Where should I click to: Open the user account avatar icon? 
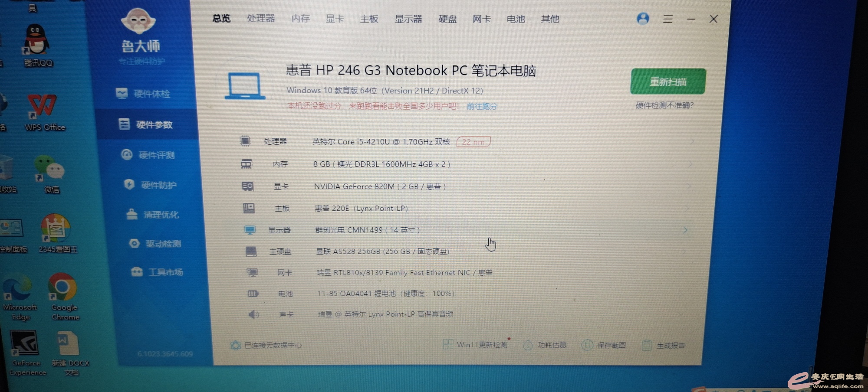(643, 19)
